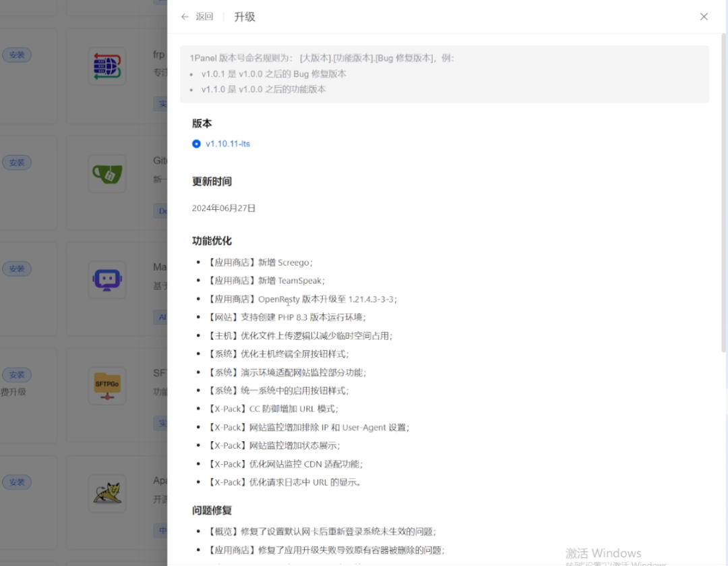Click the purple robot app icon

[x=107, y=280]
